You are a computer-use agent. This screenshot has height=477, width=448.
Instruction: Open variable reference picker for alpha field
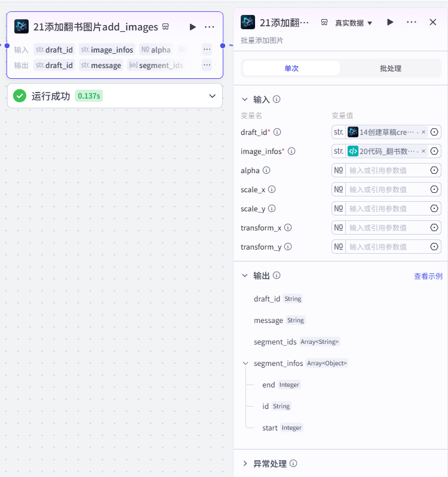434,170
